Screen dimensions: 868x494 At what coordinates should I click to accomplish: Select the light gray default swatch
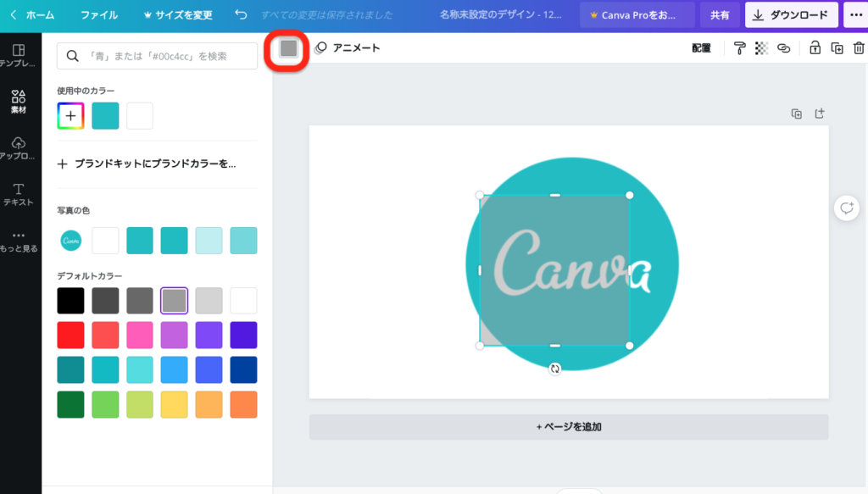coord(209,301)
